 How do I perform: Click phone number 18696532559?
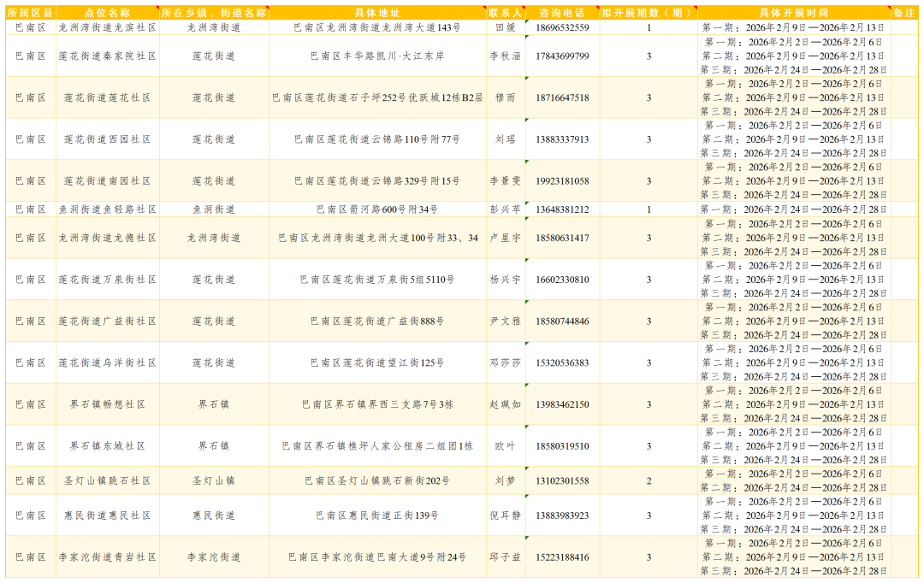pyautogui.click(x=562, y=27)
